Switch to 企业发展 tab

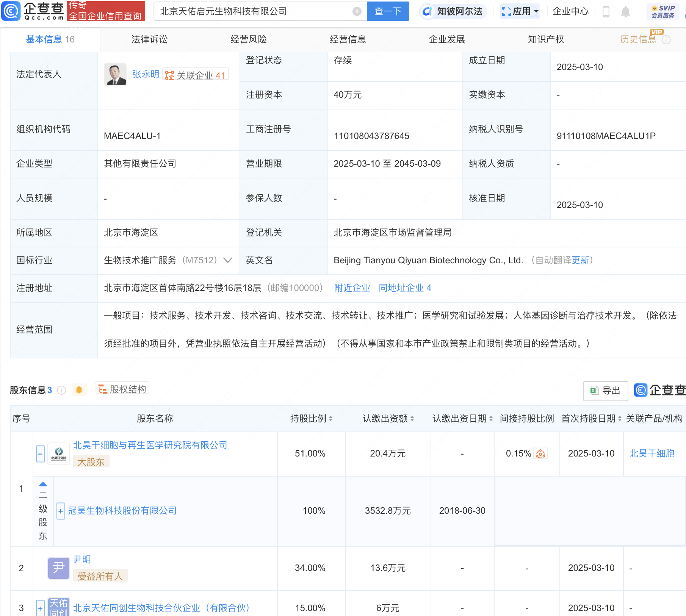pos(447,39)
